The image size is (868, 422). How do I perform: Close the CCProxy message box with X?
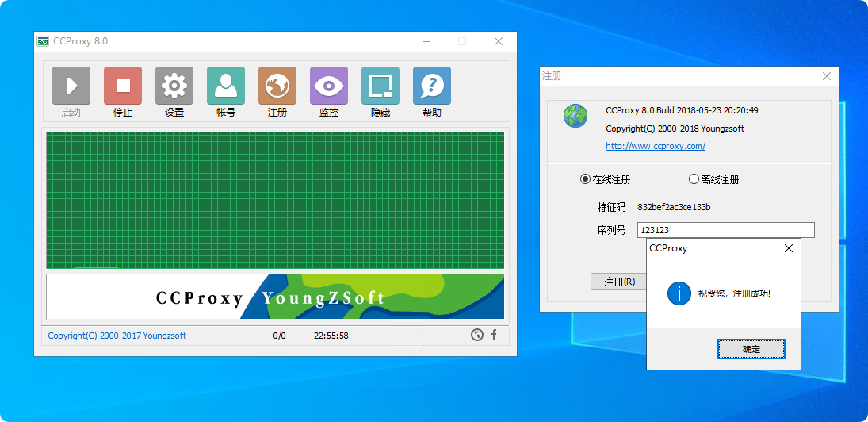789,248
